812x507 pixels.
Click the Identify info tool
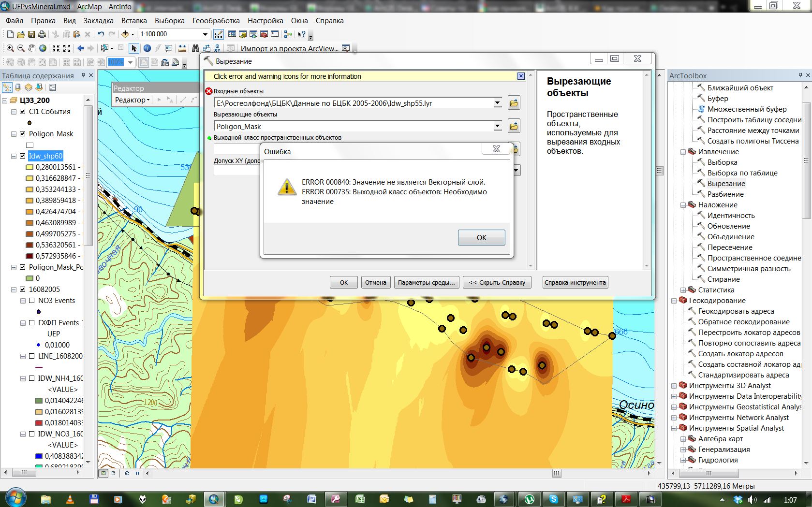point(147,48)
